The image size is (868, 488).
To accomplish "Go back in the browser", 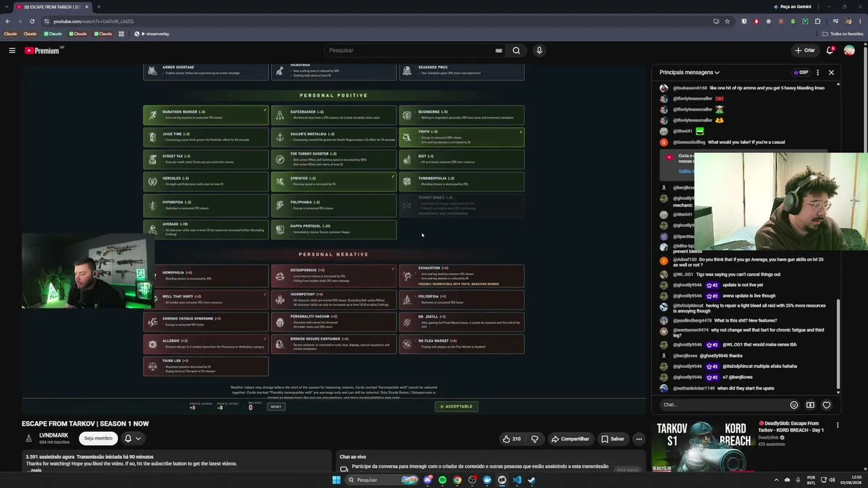I will pyautogui.click(x=8, y=21).
